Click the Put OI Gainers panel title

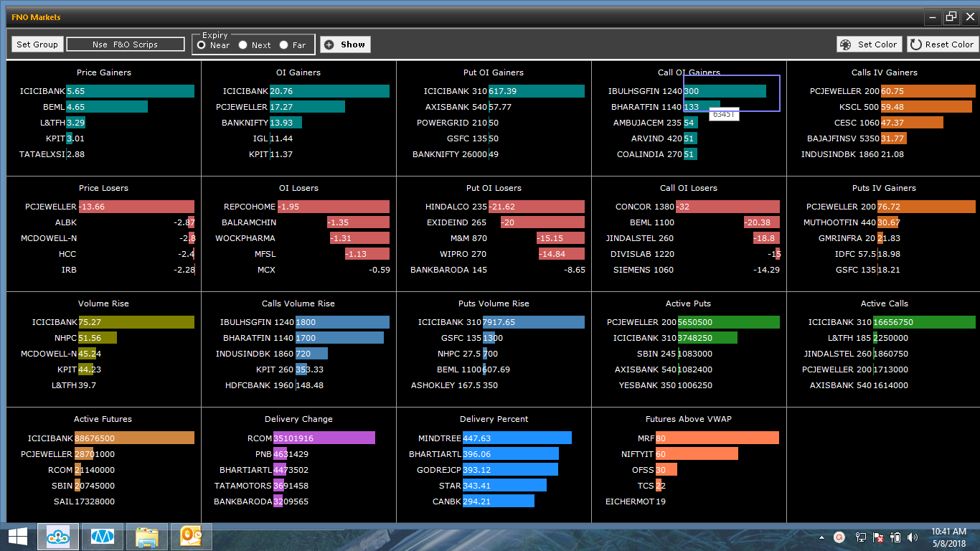click(494, 72)
